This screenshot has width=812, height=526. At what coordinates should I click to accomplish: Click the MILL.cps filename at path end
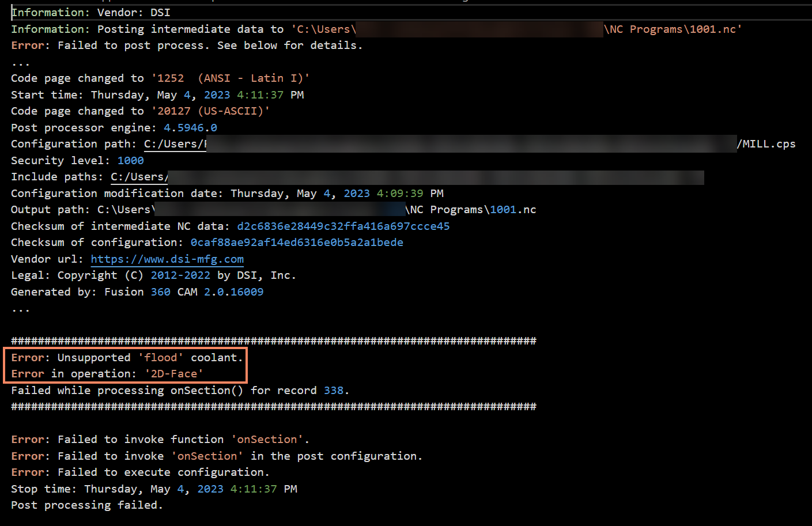(x=766, y=143)
